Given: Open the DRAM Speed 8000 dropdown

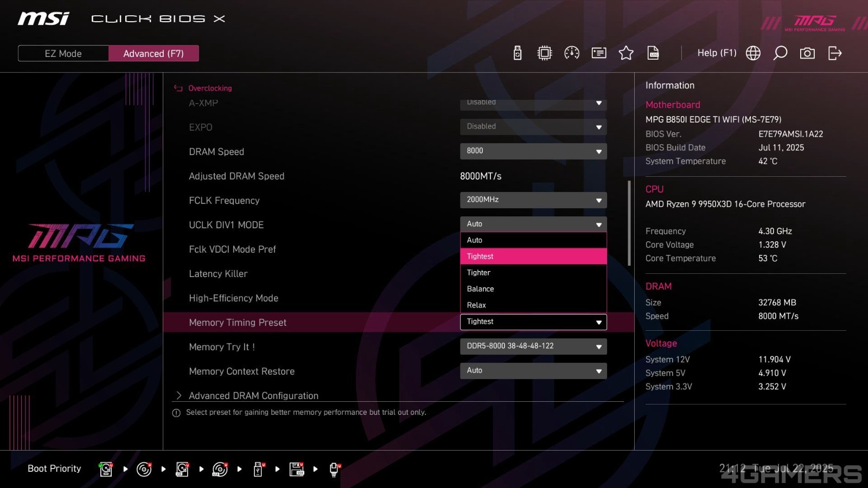Looking at the screenshot, I should coord(533,151).
